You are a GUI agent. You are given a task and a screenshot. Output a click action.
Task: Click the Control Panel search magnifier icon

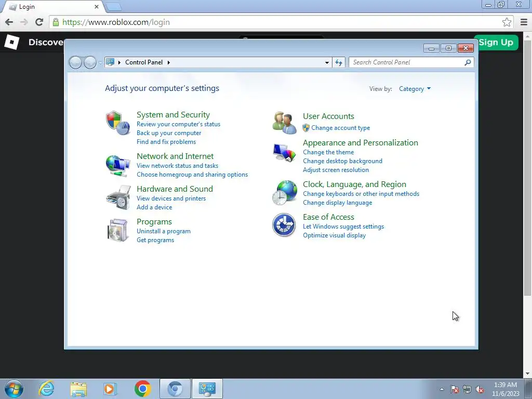468,62
